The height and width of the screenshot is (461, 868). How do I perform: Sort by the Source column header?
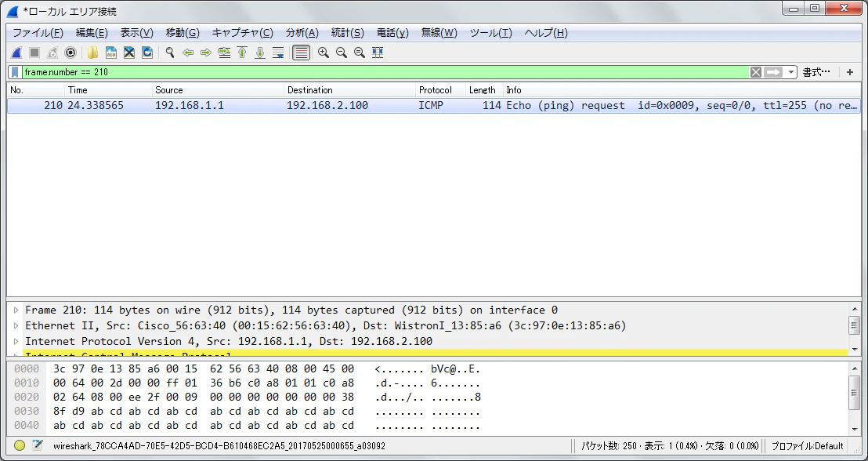pyautogui.click(x=218, y=89)
